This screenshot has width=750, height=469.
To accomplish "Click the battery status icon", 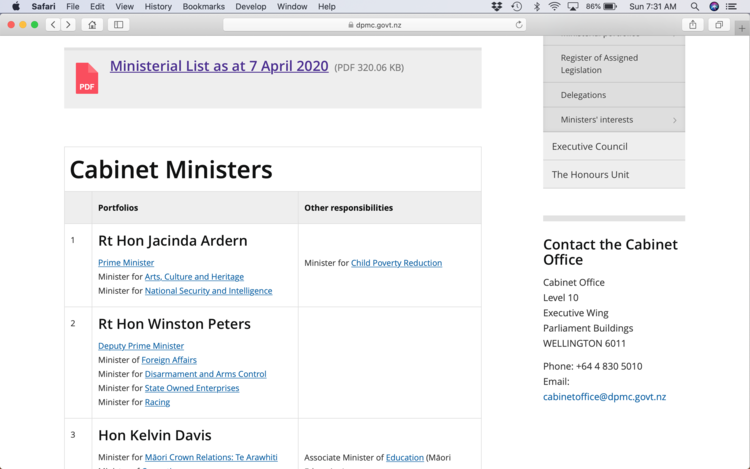I will (x=610, y=6).
